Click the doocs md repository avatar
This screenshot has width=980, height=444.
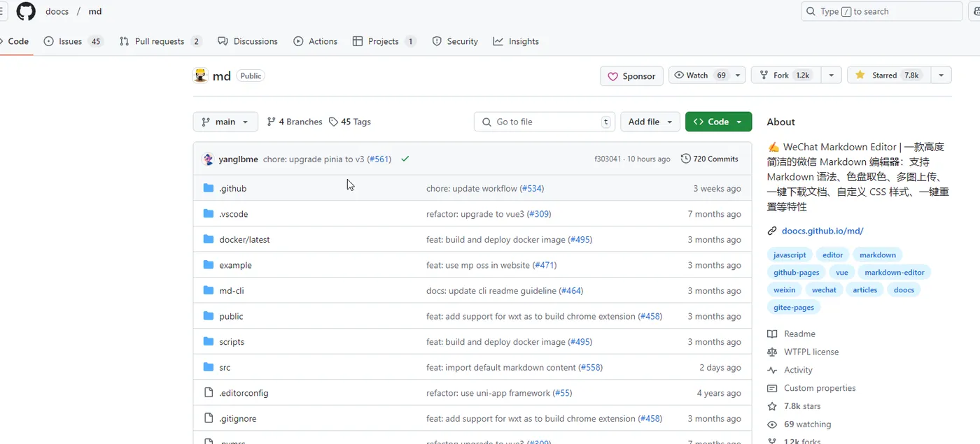[x=201, y=76]
